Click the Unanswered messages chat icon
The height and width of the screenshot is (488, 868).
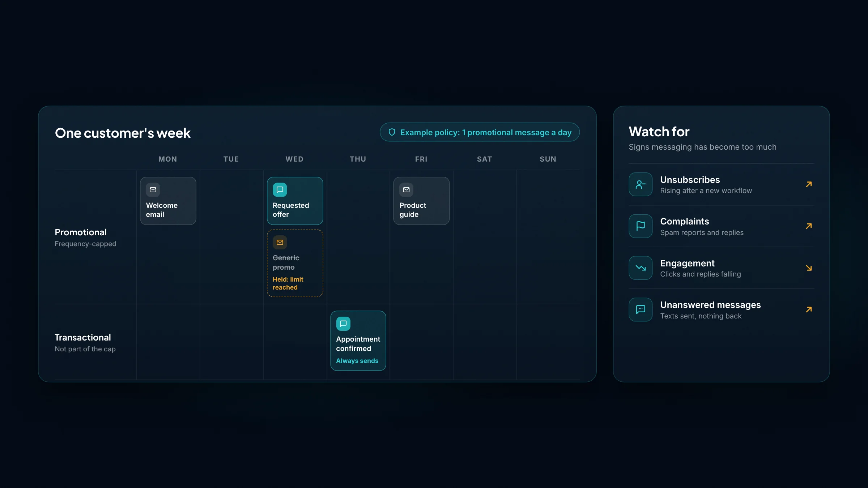pyautogui.click(x=641, y=310)
